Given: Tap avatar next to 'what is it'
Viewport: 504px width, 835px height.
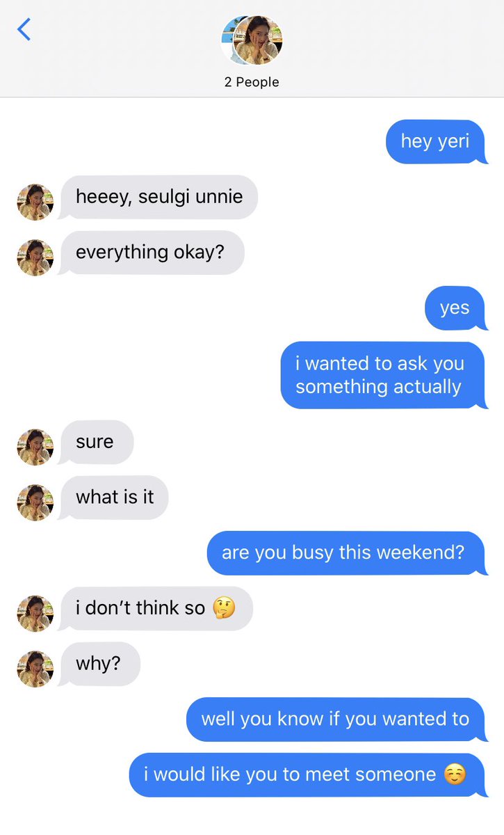Looking at the screenshot, I should 35,503.
